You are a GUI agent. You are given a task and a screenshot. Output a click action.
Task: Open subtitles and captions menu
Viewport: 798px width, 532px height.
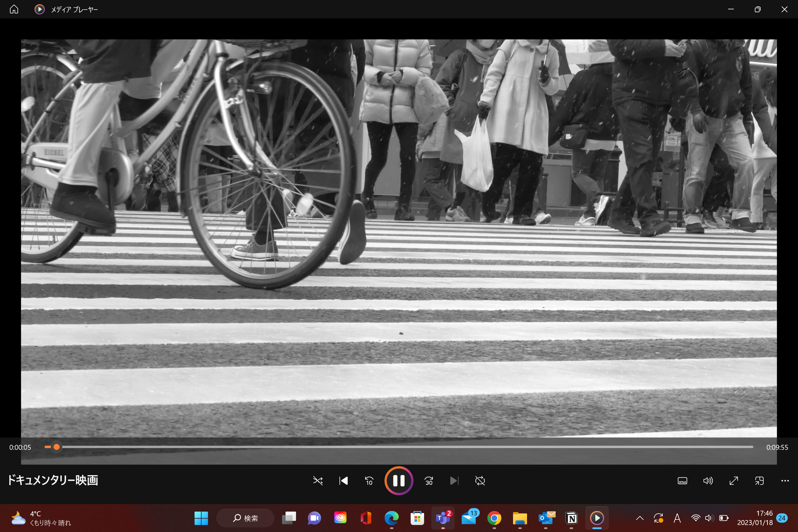coord(682,480)
